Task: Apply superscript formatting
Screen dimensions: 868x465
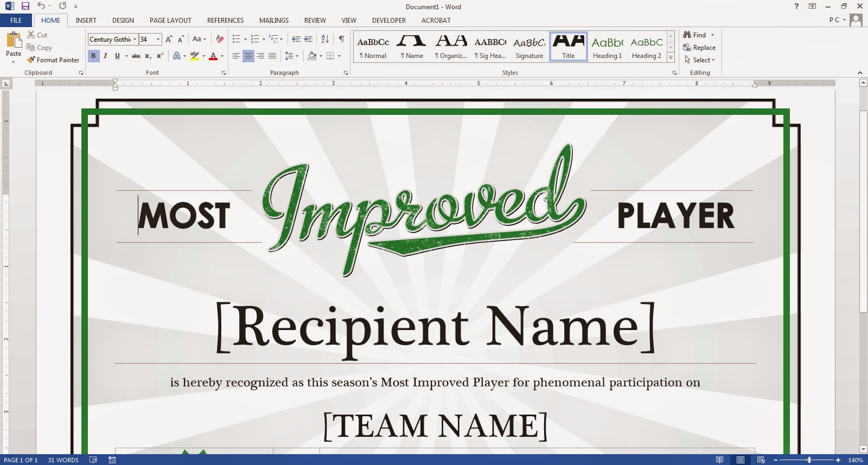Action: pyautogui.click(x=160, y=56)
